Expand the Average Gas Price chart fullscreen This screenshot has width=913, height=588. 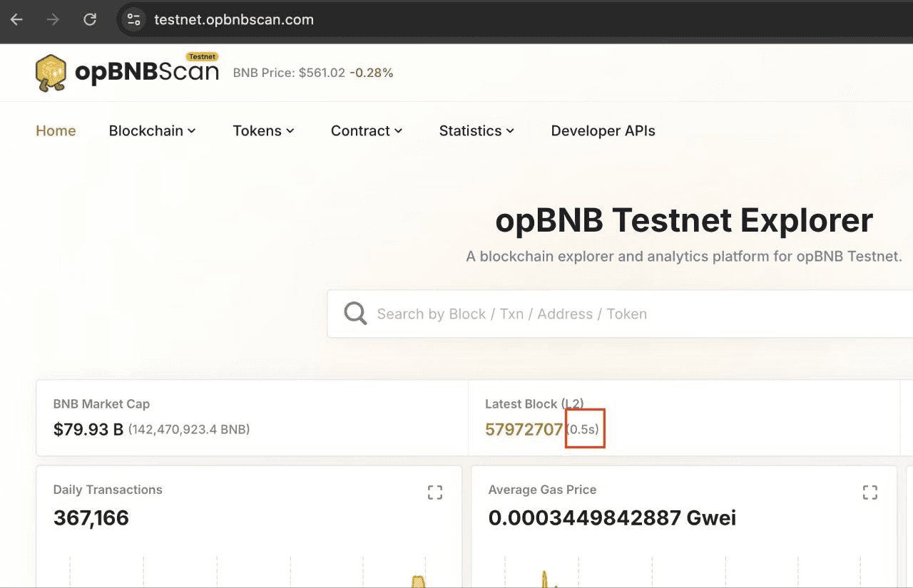[x=869, y=492]
